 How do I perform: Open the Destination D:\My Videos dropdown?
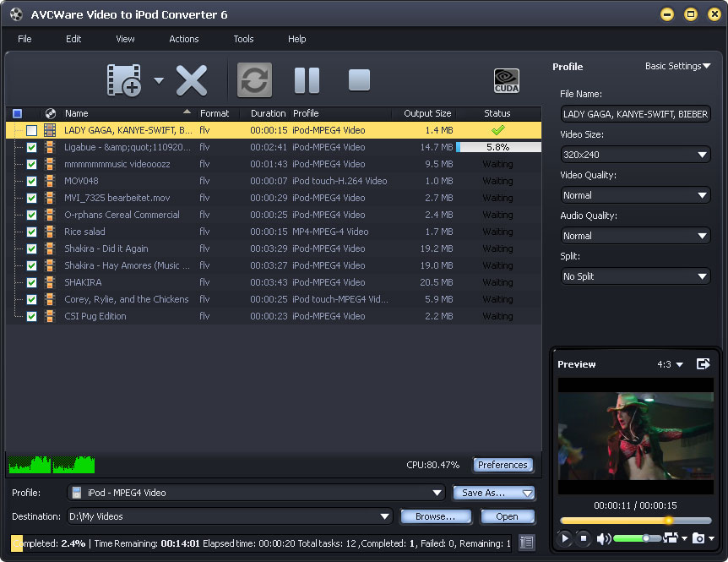click(386, 516)
